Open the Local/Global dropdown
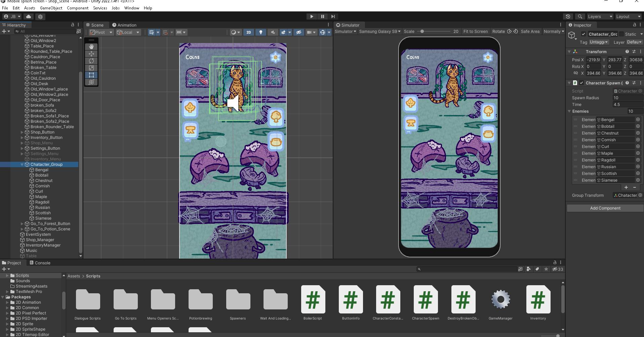This screenshot has width=644, height=337. tap(128, 32)
